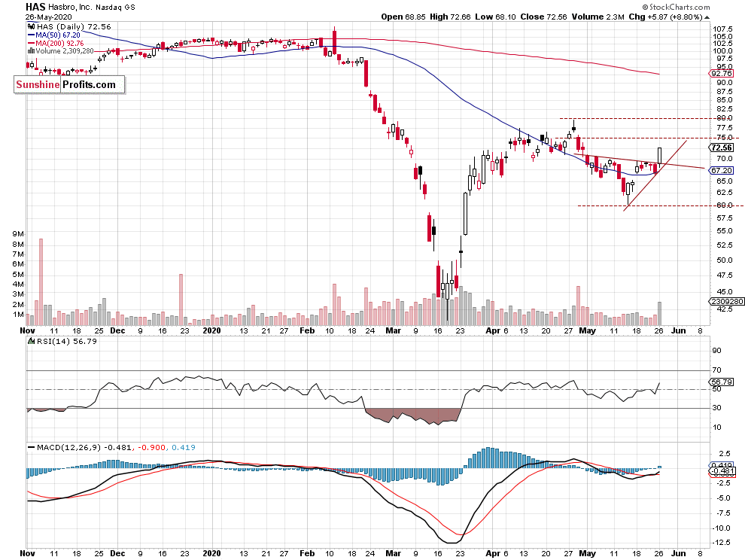The width and height of the screenshot is (745, 560).
Task: Click the MA(50) 67.20 legend entry
Action: click(54, 35)
